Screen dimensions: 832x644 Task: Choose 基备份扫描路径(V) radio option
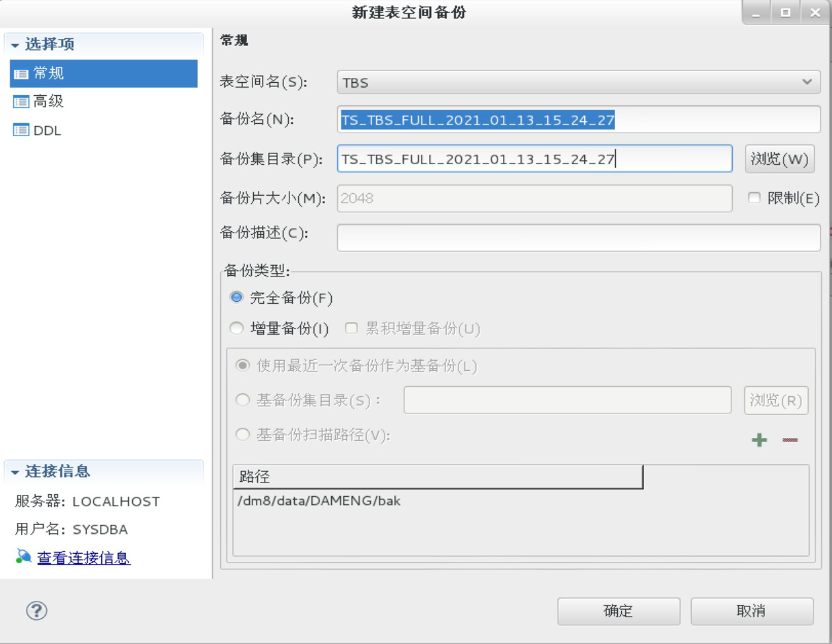(243, 435)
